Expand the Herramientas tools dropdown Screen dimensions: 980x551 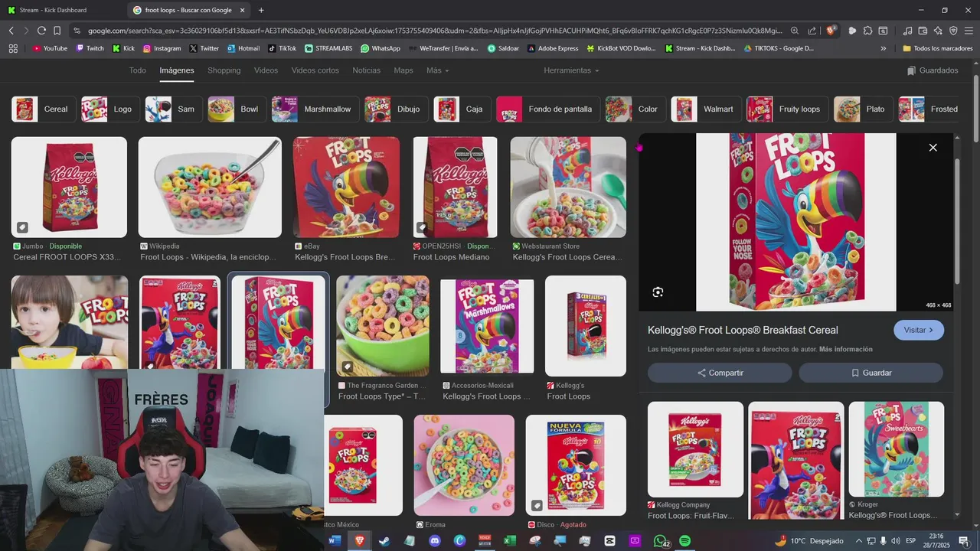(571, 70)
